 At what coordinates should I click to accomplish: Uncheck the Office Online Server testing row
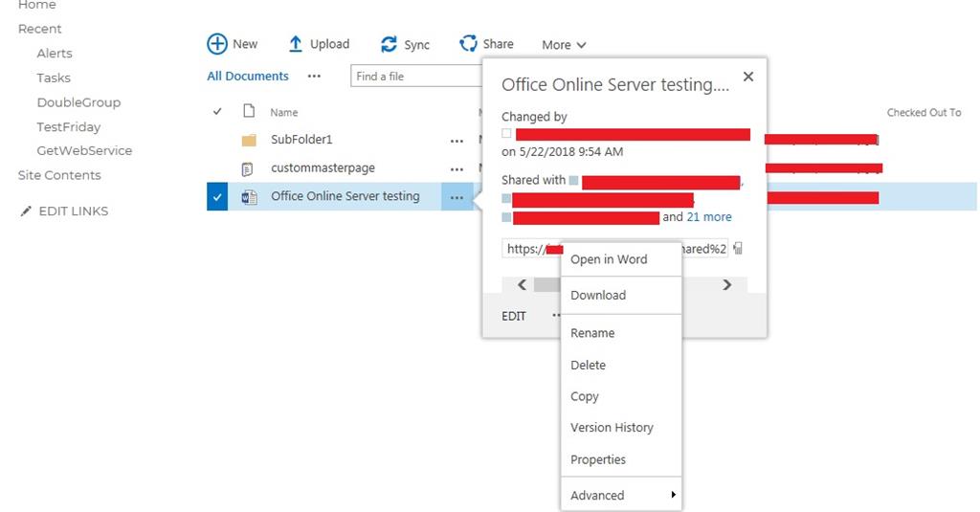pos(217,197)
